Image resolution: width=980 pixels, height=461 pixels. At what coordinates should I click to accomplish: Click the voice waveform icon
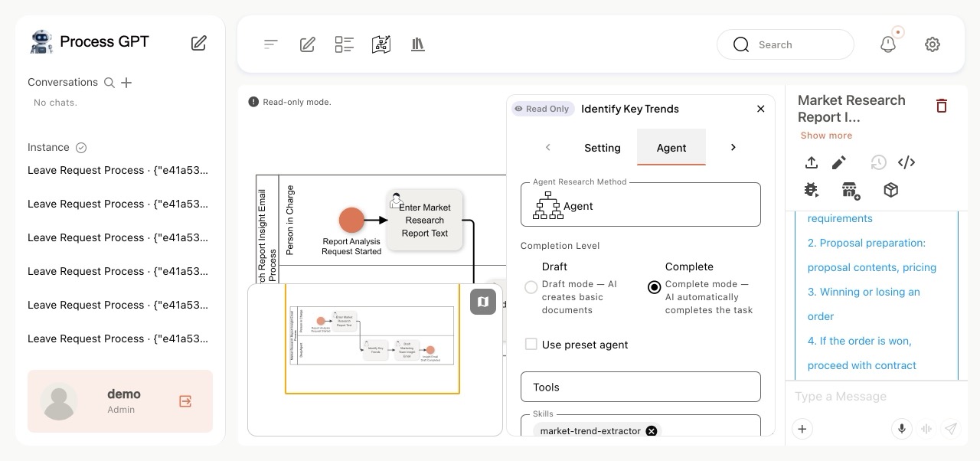click(x=927, y=429)
